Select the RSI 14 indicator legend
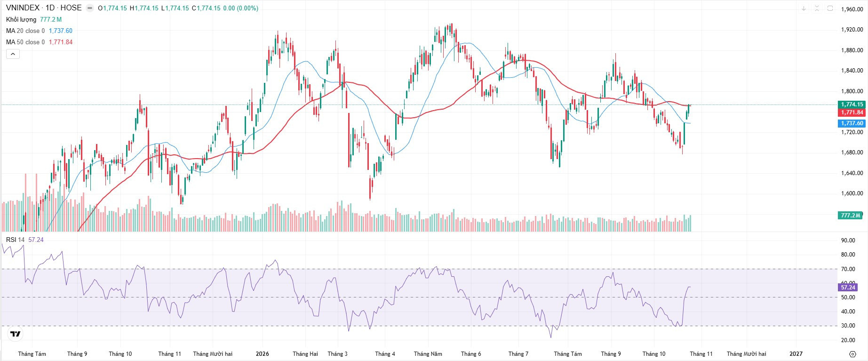The width and height of the screenshot is (868, 361). click(15, 240)
